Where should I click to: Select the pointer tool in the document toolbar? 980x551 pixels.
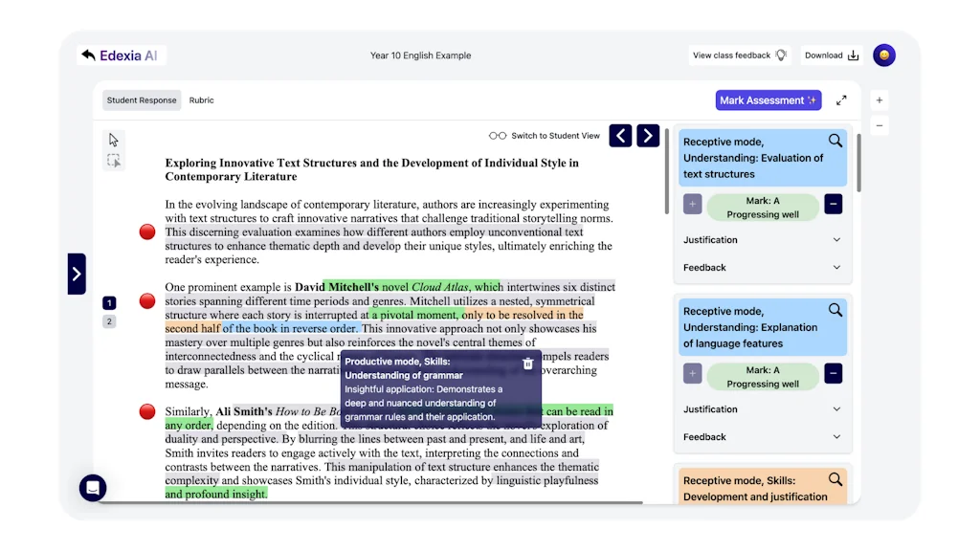(x=114, y=139)
